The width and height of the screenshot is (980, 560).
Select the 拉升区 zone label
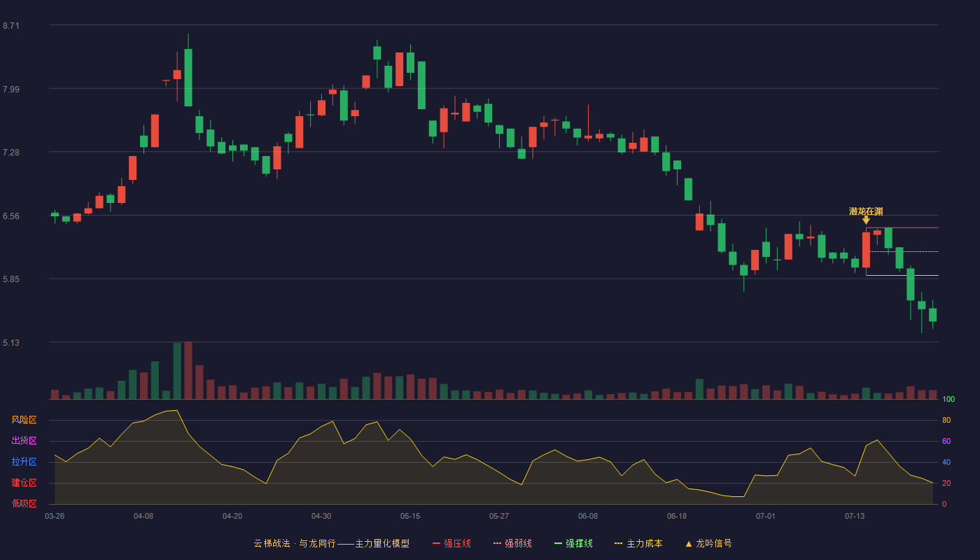(x=24, y=462)
